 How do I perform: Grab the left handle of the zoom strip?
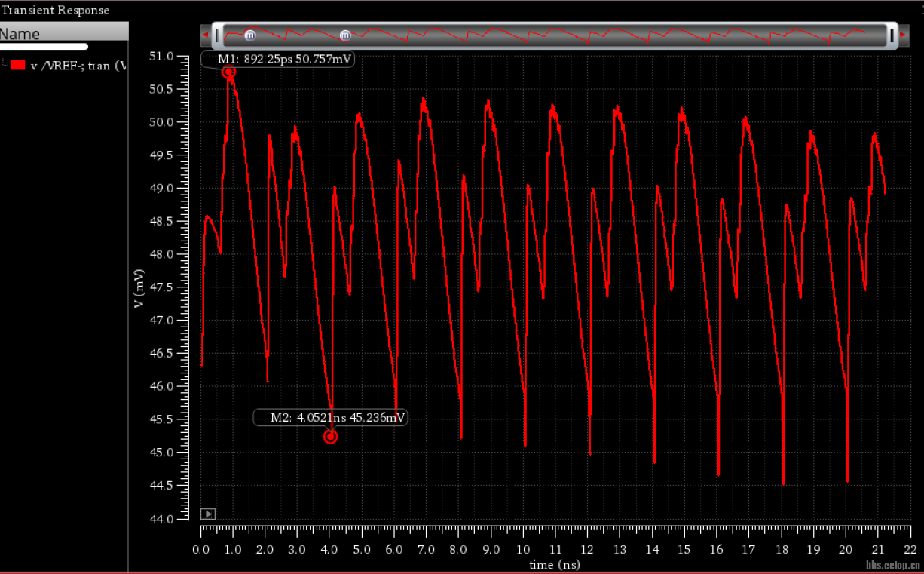pos(218,35)
